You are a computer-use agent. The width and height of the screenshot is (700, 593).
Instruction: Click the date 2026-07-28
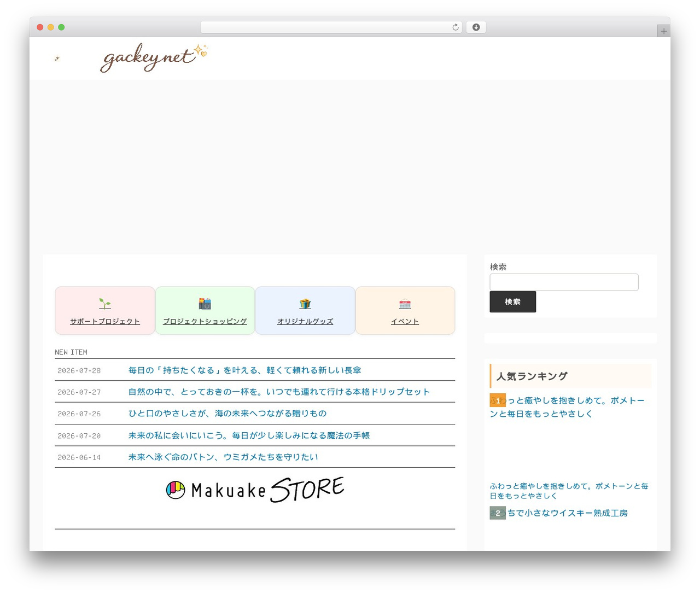[x=79, y=371]
